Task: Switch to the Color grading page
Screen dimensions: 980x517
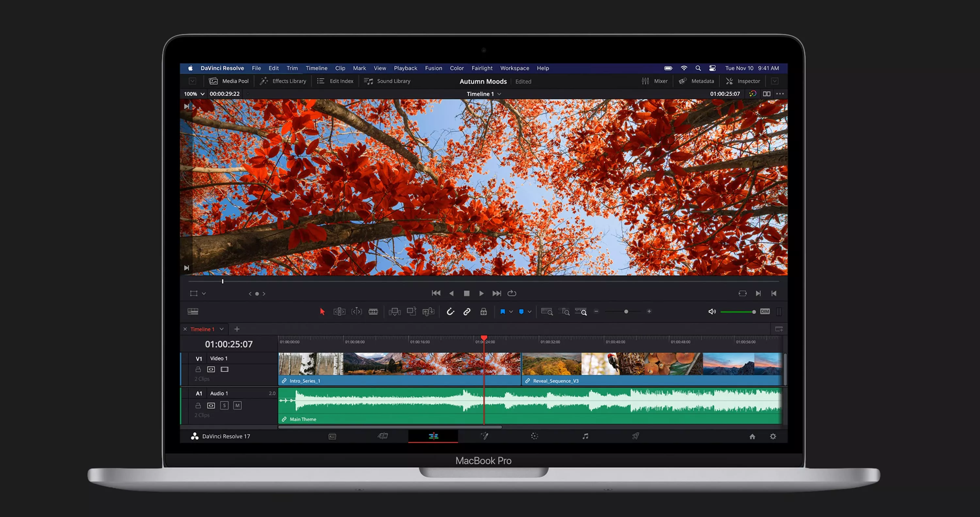Action: click(x=534, y=436)
